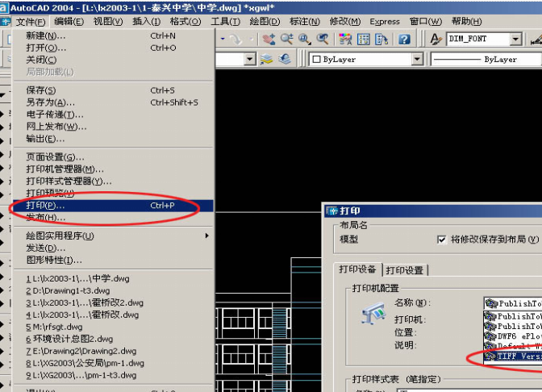Choose 新建(N)... in File menu
The height and width of the screenshot is (392, 542).
tap(112, 35)
